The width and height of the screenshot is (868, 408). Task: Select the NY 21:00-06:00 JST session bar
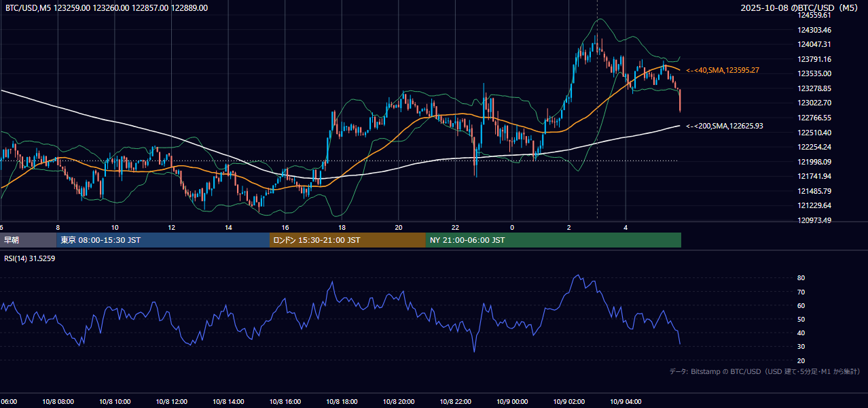click(554, 240)
